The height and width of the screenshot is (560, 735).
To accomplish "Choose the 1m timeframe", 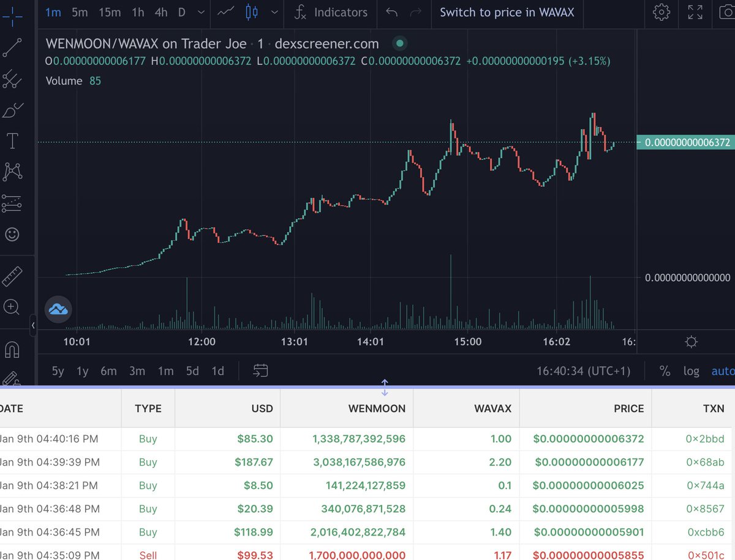I will (53, 12).
